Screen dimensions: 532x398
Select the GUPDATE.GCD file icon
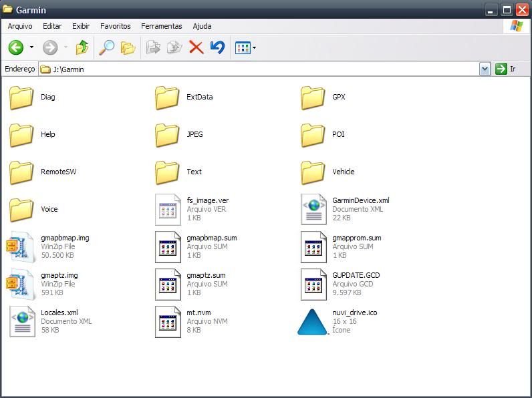point(313,284)
